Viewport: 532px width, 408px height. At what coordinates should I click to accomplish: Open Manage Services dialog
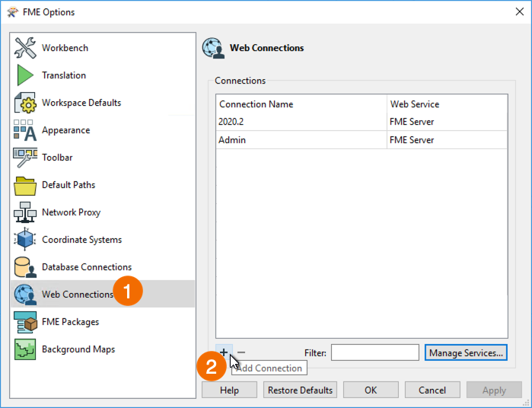tap(466, 352)
